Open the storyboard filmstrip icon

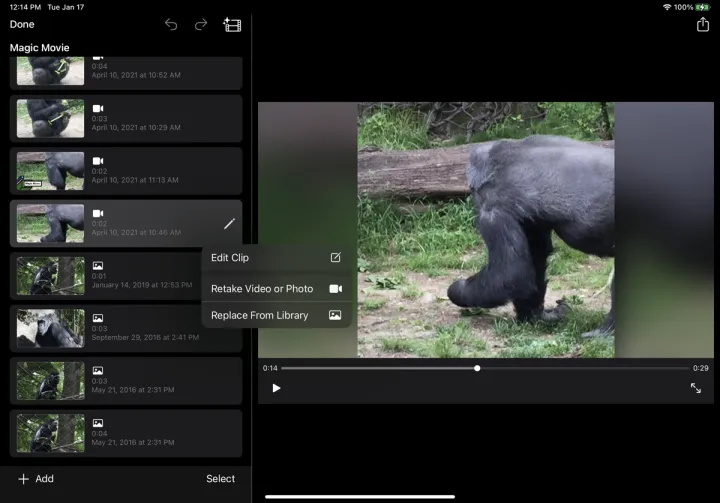click(232, 24)
